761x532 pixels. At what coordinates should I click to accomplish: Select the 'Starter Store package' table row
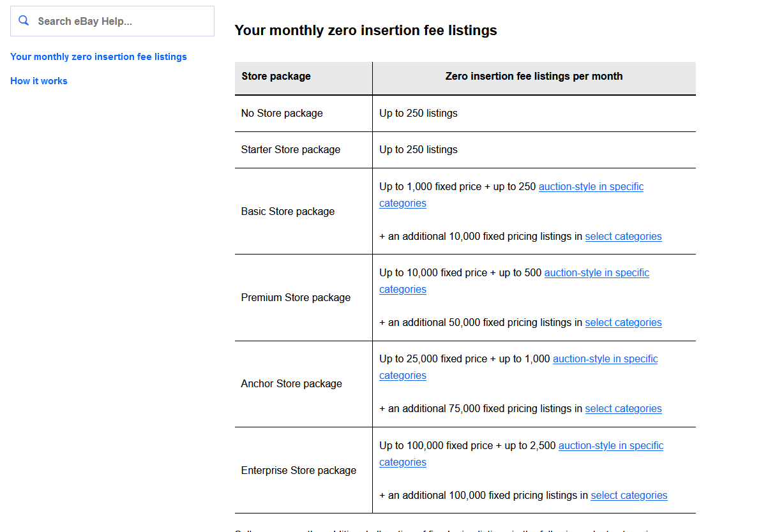click(x=290, y=149)
